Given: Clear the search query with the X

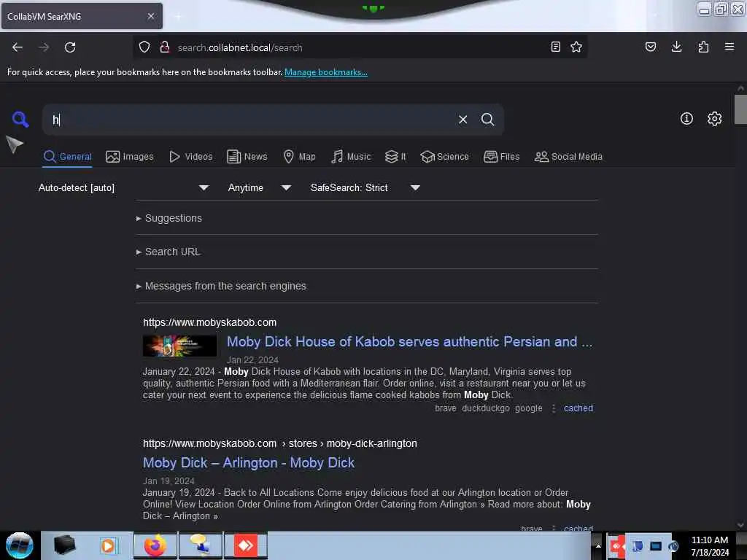Looking at the screenshot, I should click(x=462, y=120).
